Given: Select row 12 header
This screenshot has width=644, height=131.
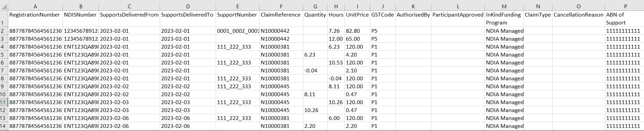Looking at the screenshot, I should pos(4,110).
